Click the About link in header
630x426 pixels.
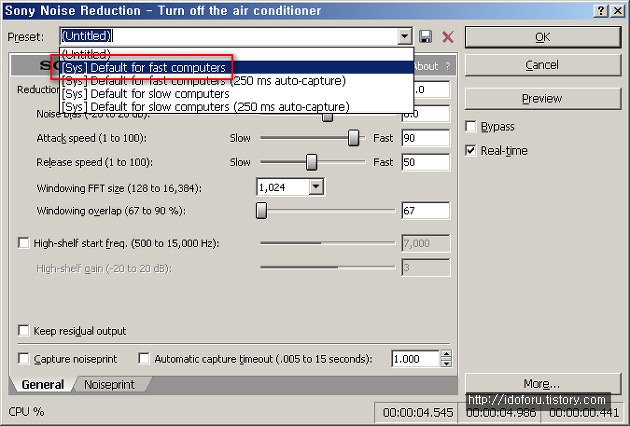[x=426, y=67]
